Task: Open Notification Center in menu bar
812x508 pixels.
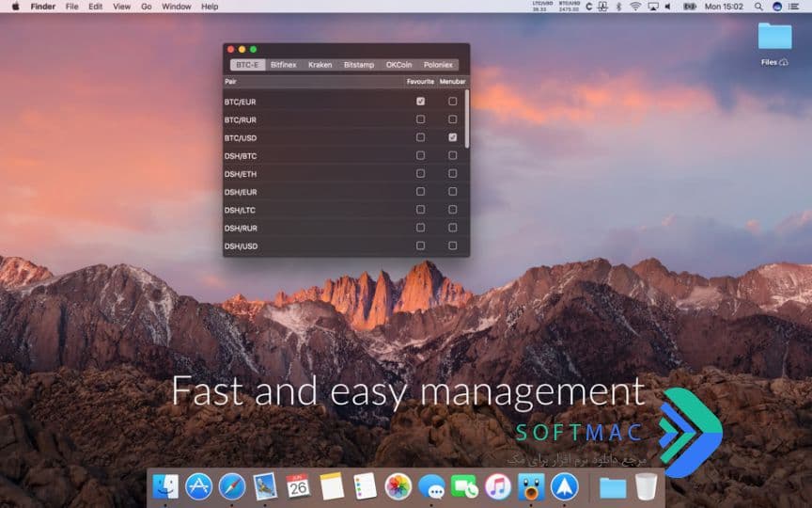Action: pos(794,7)
